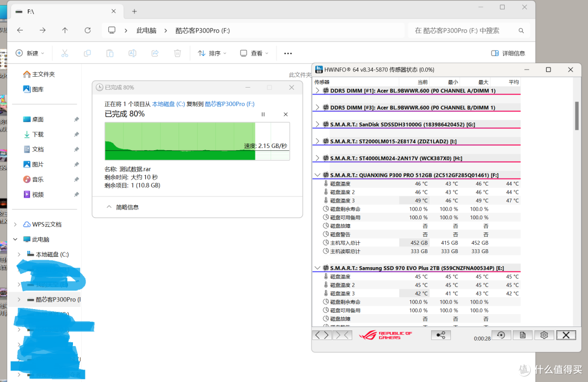Click the copy speed progress graph

(x=197, y=141)
